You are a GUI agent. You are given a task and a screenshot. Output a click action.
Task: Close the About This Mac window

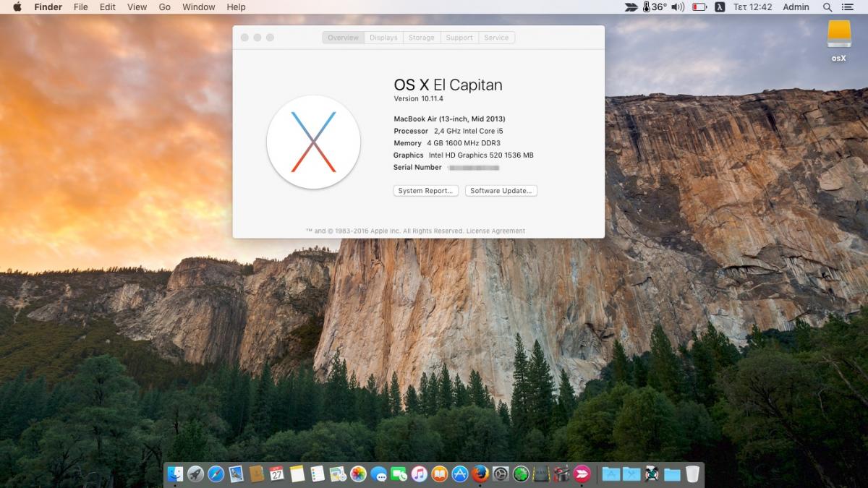244,38
